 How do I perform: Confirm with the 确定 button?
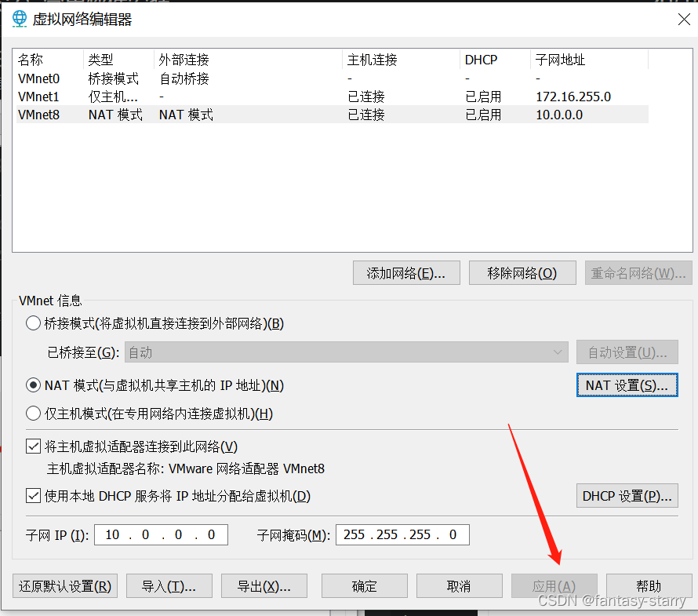(x=364, y=586)
